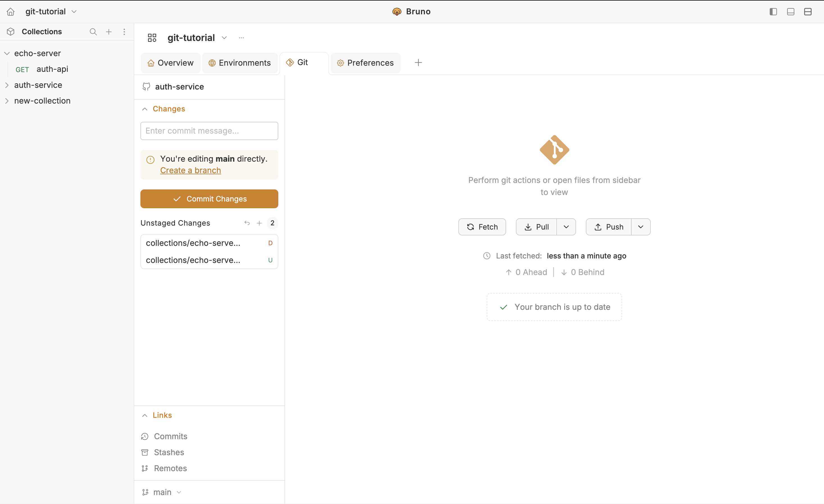The image size is (824, 504).
Task: Click the Create a branch link
Action: pos(191,170)
